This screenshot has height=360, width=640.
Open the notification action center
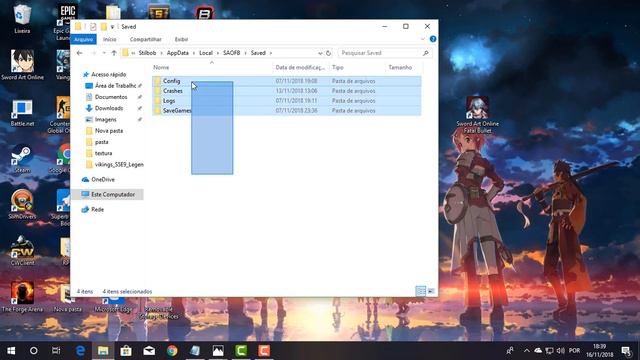pyautogui.click(x=627, y=351)
